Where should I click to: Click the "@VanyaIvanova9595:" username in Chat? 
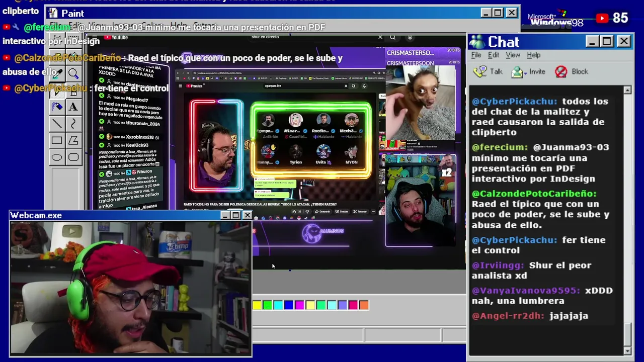point(526,291)
